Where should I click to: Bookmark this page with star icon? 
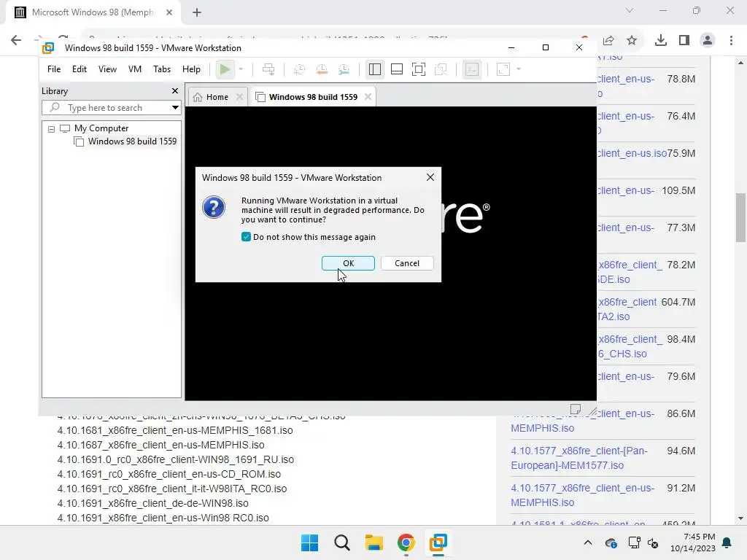pos(632,41)
